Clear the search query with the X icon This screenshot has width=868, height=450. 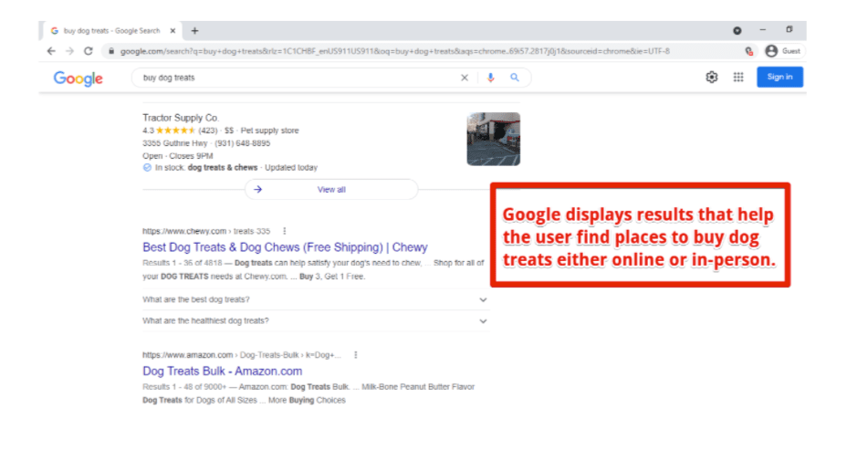pyautogui.click(x=465, y=78)
